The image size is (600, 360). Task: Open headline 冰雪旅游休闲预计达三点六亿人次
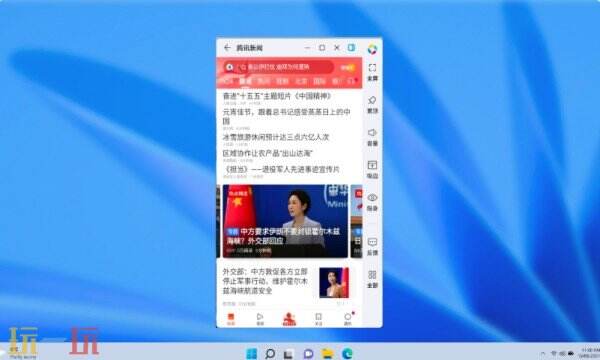[276, 137]
